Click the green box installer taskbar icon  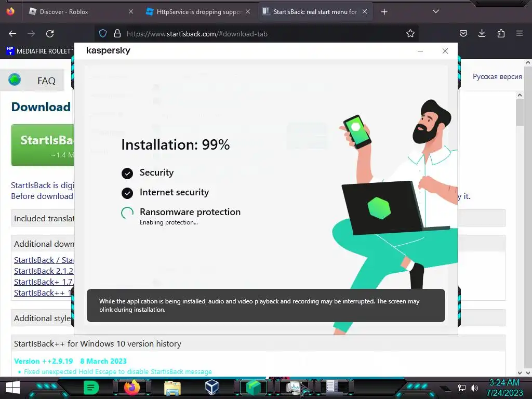tap(253, 388)
